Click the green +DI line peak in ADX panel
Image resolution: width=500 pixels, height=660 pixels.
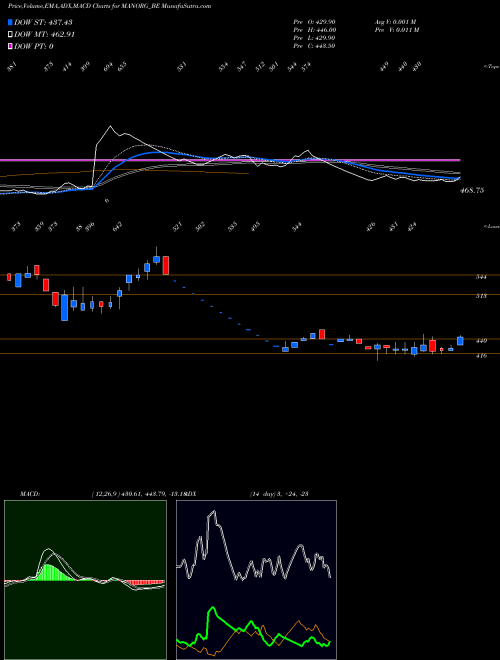(x=213, y=609)
